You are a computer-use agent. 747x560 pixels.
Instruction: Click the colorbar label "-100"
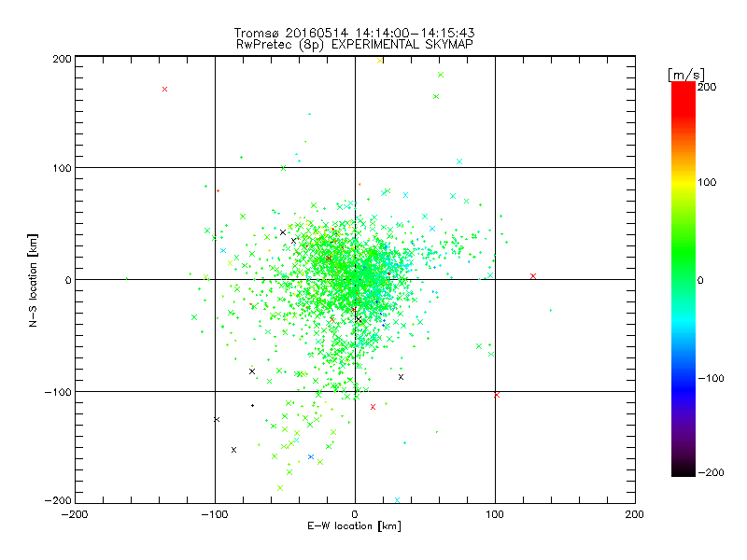[x=711, y=378]
